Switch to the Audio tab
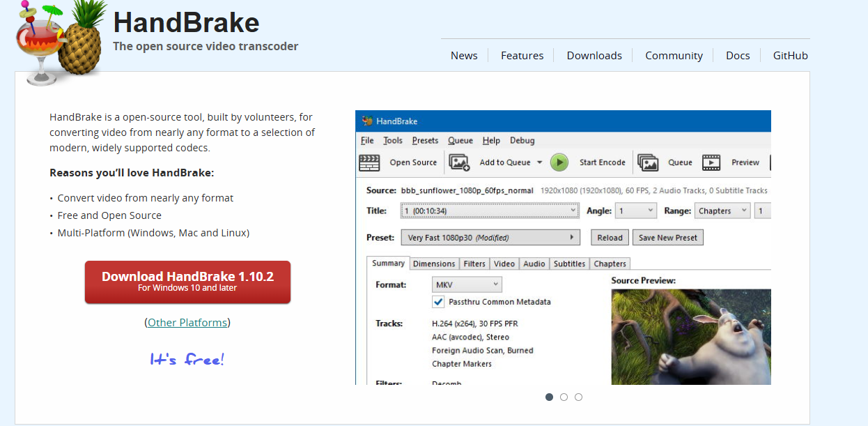The width and height of the screenshot is (868, 426). pyautogui.click(x=534, y=264)
